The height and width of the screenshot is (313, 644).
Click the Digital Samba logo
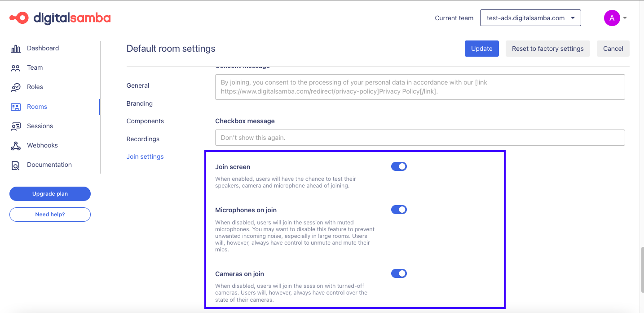click(x=60, y=18)
